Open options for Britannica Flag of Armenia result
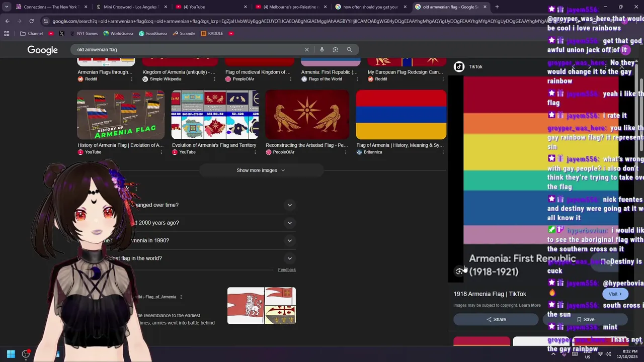This screenshot has width=644, height=362. pos(443,152)
